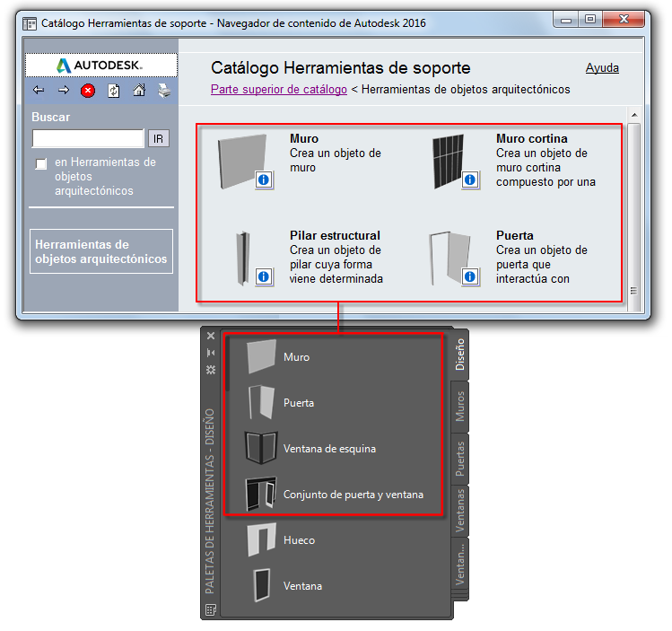Image resolution: width=672 pixels, height=631 pixels.
Task: Click the Buscar search text field
Action: pos(88,138)
